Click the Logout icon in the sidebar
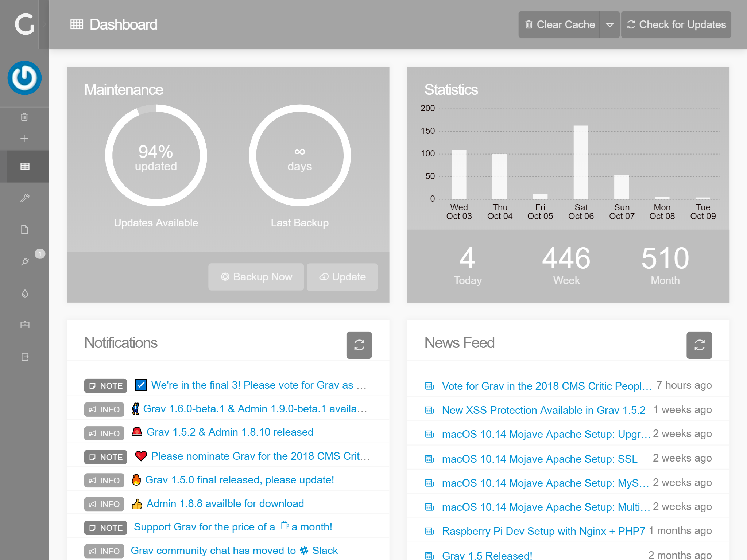The height and width of the screenshot is (560, 747). (24, 357)
